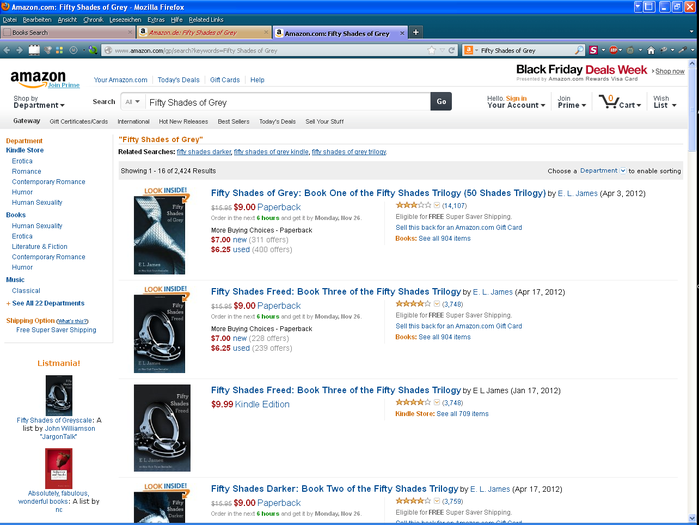Choose a Department from the sorting dropdown

603,171
